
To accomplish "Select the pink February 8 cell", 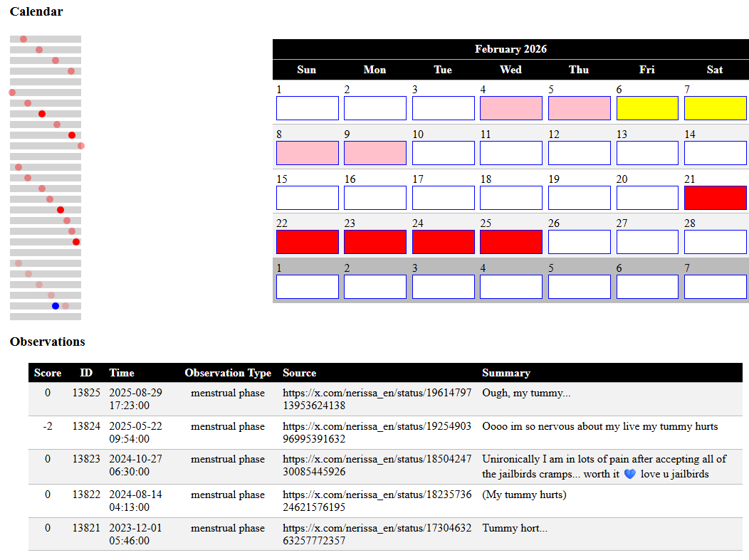I will coord(307,153).
